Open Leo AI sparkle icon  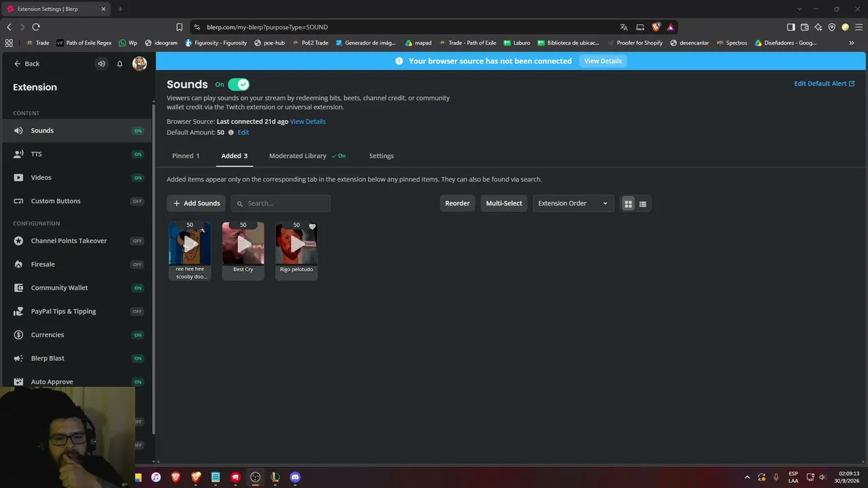click(x=818, y=27)
